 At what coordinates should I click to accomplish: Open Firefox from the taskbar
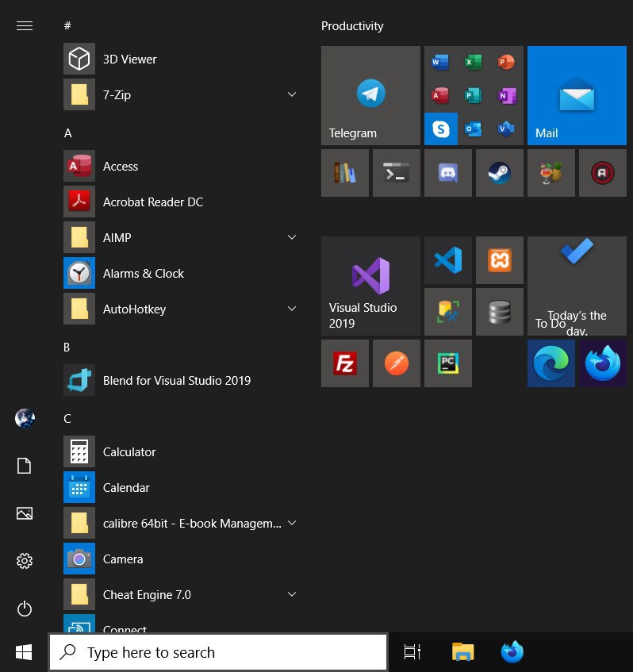pyautogui.click(x=512, y=651)
